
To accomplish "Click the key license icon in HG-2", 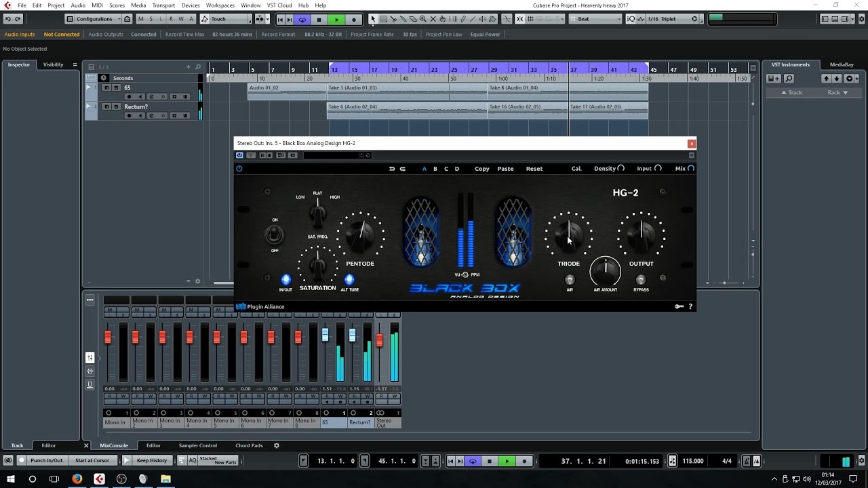I will coord(679,306).
